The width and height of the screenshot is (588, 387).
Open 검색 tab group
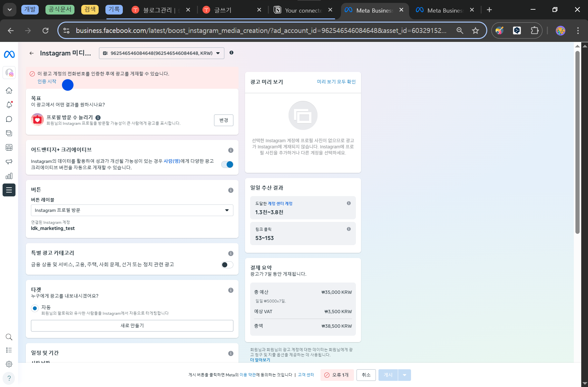(90, 10)
